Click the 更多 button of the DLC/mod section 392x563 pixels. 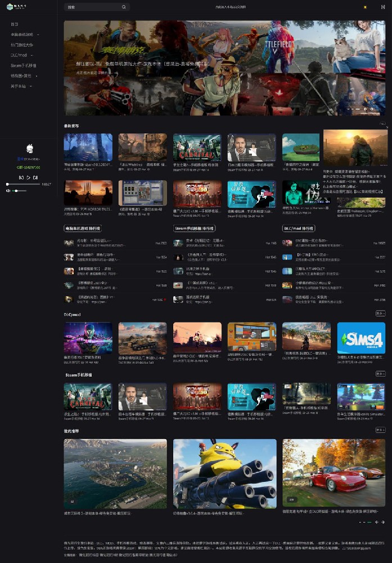tap(380, 314)
